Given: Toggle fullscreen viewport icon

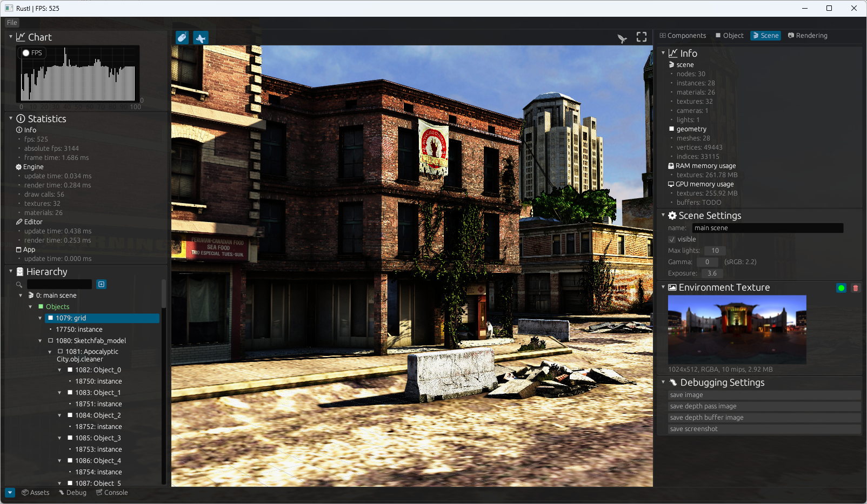Looking at the screenshot, I should (x=642, y=37).
